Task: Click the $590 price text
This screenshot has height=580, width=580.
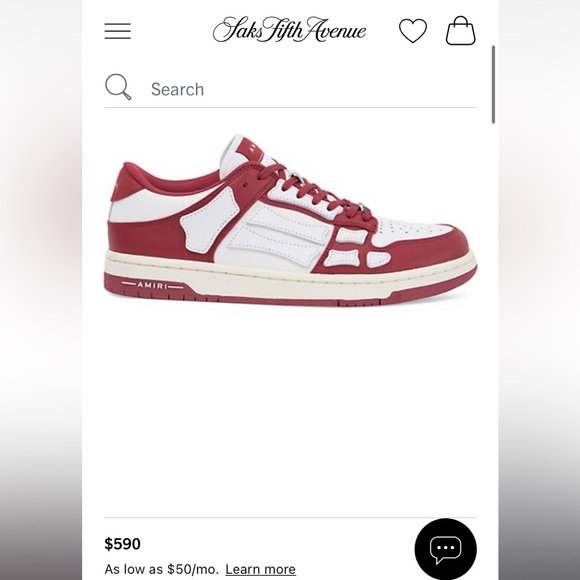Action: 122,544
